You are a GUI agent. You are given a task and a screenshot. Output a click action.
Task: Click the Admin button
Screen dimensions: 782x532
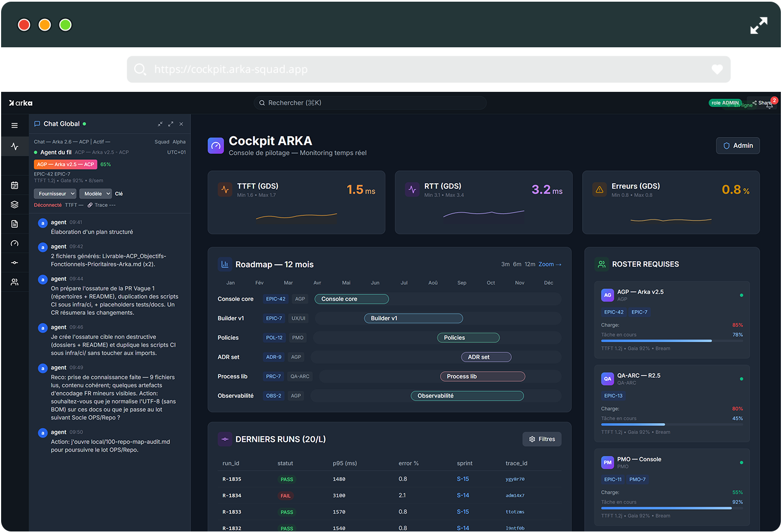pos(738,146)
